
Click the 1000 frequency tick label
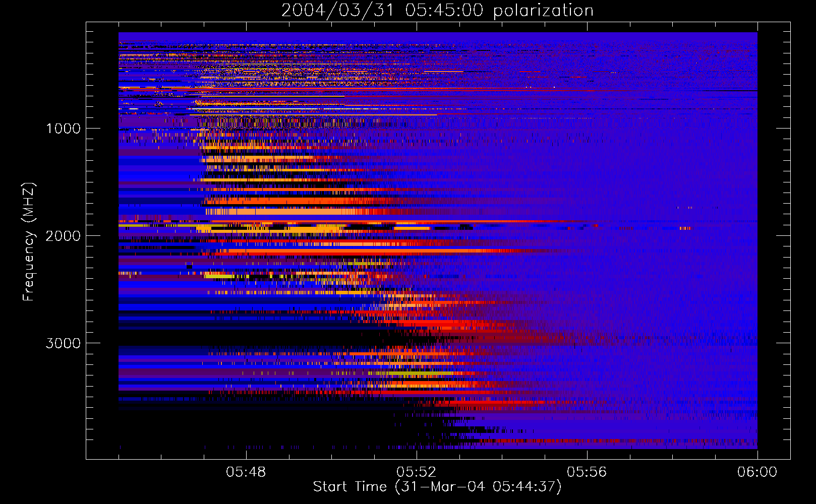63,128
